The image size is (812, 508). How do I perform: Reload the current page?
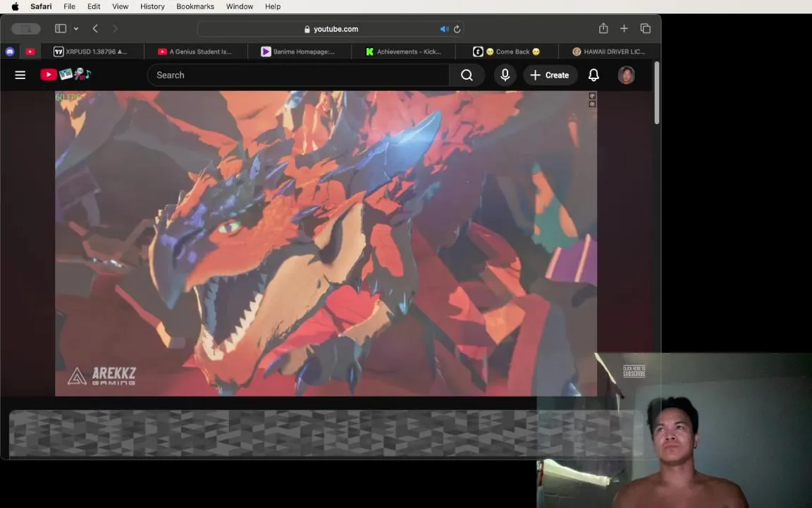tap(457, 29)
